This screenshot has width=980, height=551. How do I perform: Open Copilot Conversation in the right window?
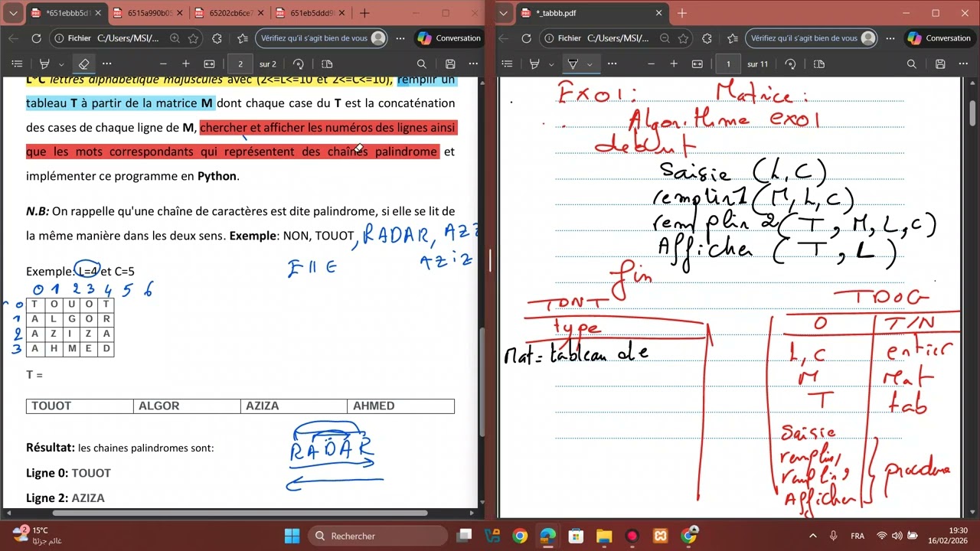click(939, 38)
